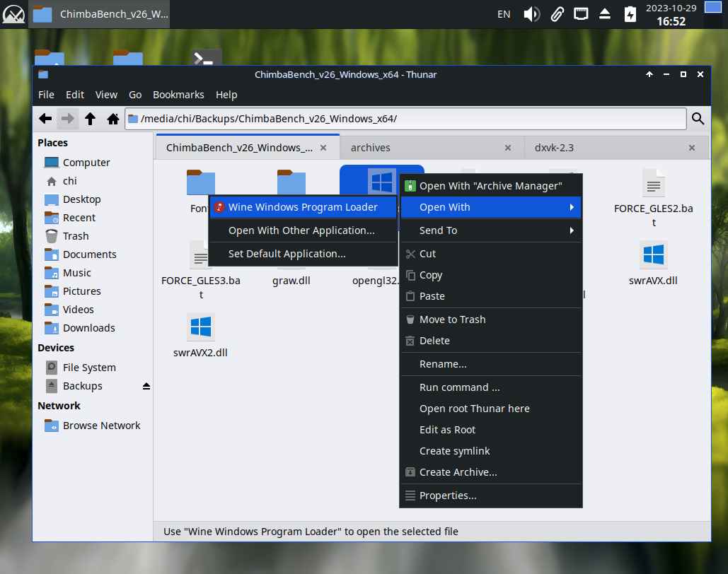The width and height of the screenshot is (728, 574).
Task: Go forward using the right arrow button
Action: [67, 119]
